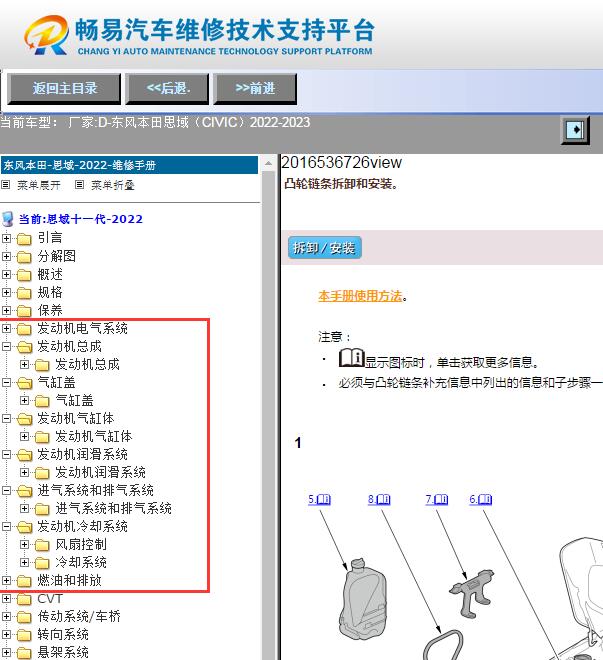The height and width of the screenshot is (660, 603).
Task: Expand the CVT tree node
Action: coord(6,599)
